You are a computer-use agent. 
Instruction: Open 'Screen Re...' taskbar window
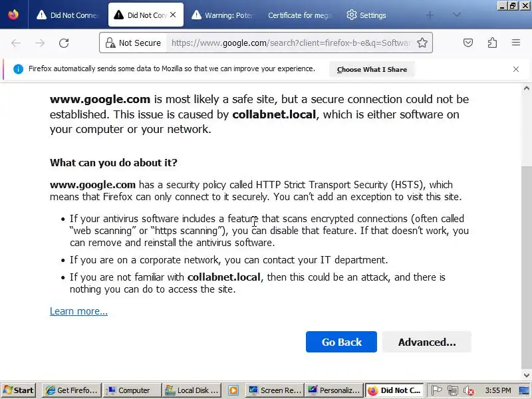274,390
